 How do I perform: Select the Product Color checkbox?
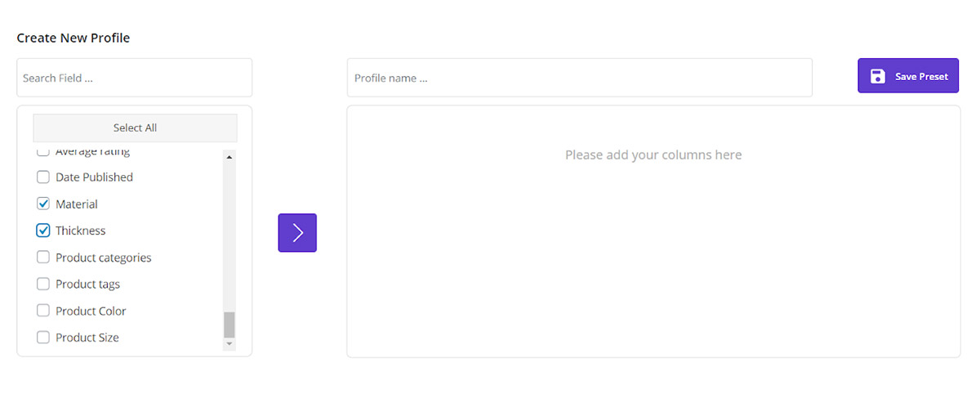click(43, 311)
